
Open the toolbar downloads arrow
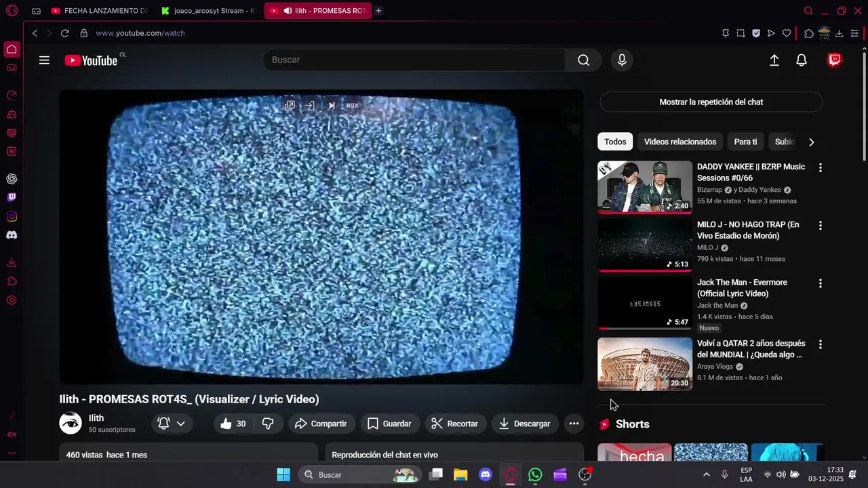tap(840, 33)
